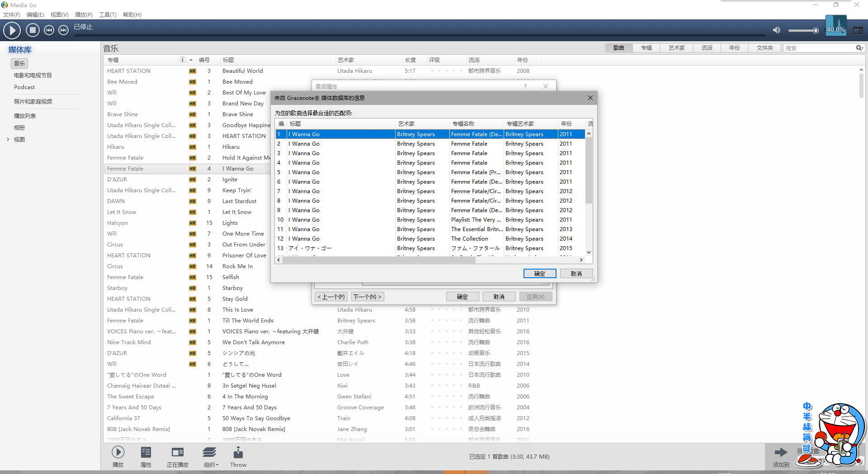
Task: Sort Gracenote list by 专辑名称 column
Action: (476, 123)
